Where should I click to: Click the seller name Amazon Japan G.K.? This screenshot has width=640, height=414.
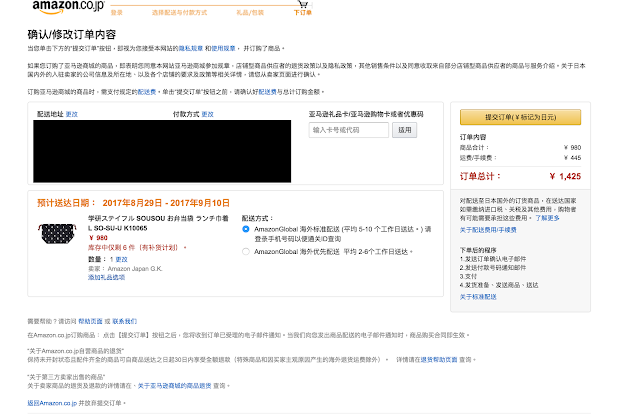click(135, 269)
